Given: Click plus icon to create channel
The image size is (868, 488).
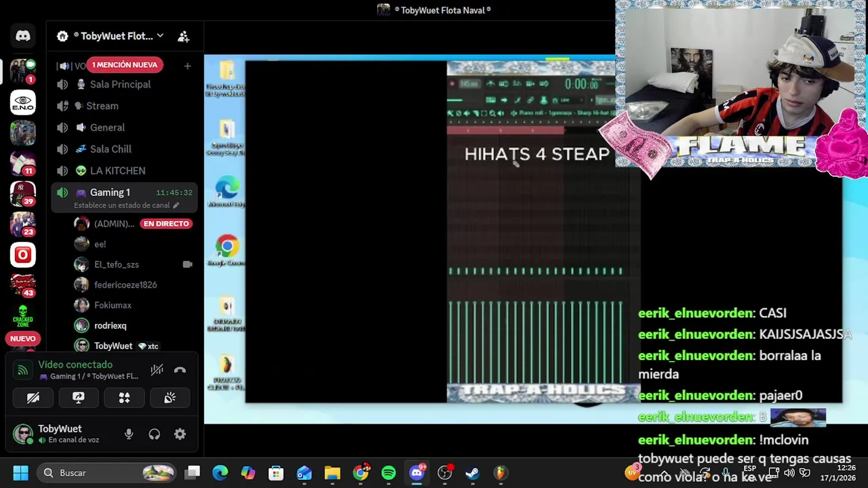Looking at the screenshot, I should (187, 66).
